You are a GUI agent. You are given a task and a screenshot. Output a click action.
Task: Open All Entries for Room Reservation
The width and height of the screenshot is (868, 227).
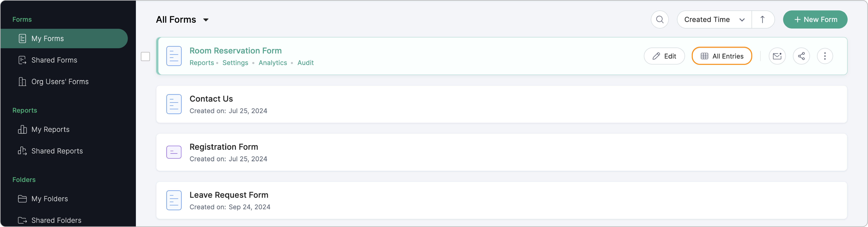click(722, 56)
